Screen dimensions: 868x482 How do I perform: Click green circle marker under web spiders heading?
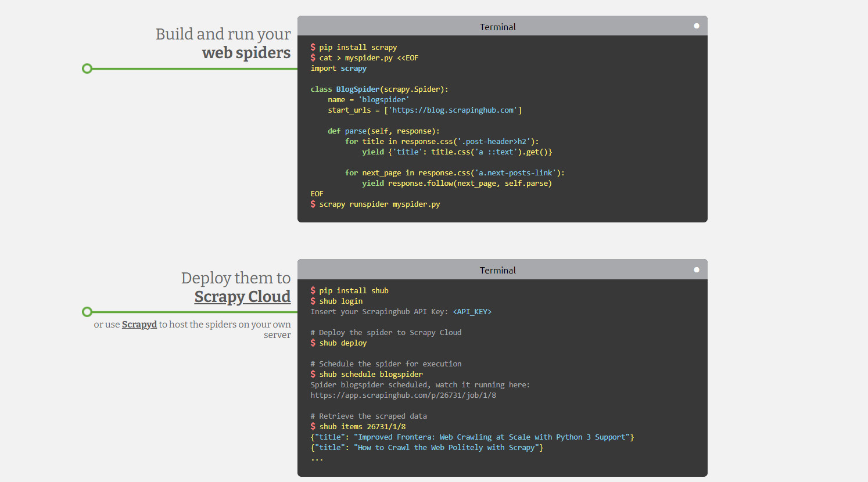pos(87,69)
